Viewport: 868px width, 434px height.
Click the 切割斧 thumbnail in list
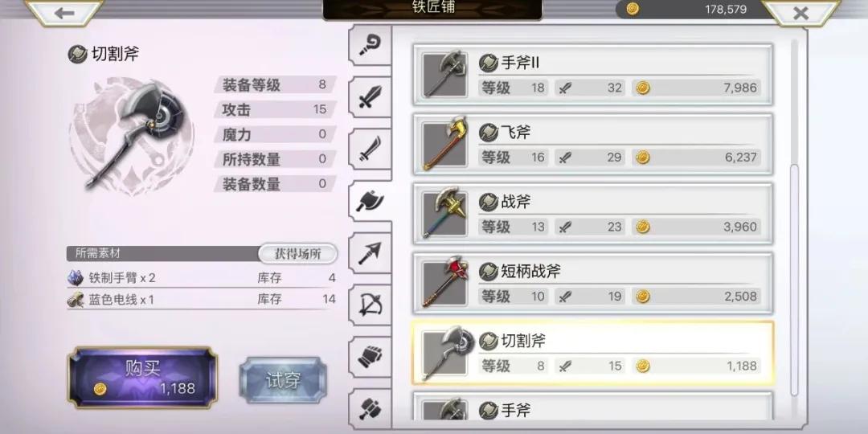click(445, 354)
